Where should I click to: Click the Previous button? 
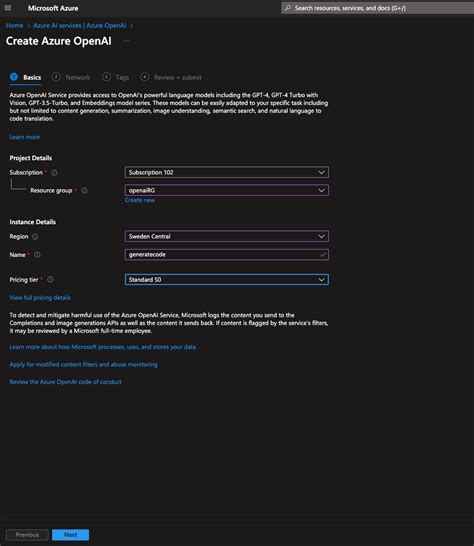pyautogui.click(x=27, y=535)
